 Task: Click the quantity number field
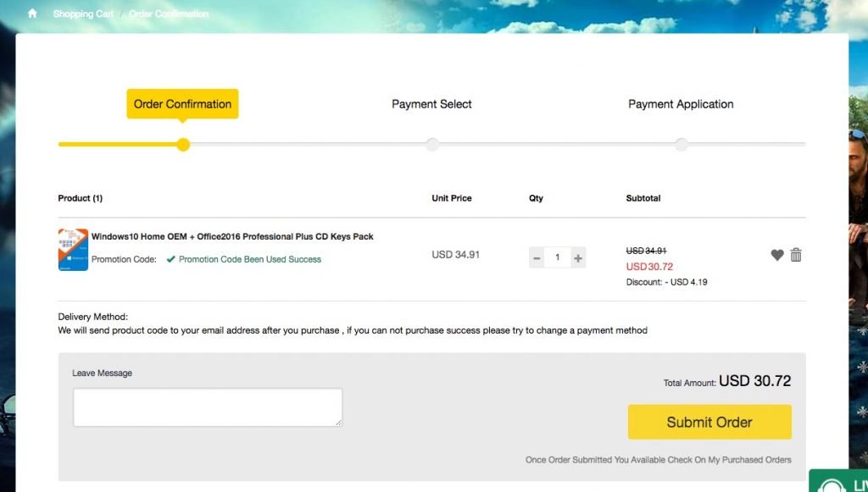tap(558, 257)
